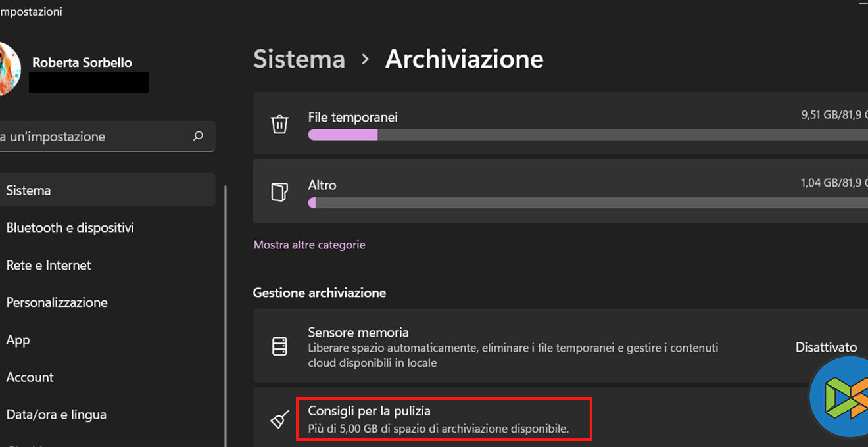
Task: Open the App settings section
Action: (18, 340)
